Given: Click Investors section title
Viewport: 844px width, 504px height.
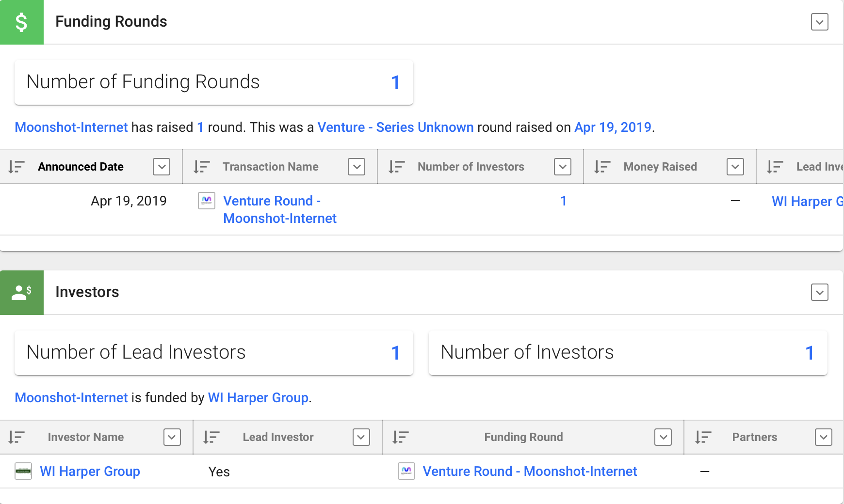Looking at the screenshot, I should tap(87, 292).
